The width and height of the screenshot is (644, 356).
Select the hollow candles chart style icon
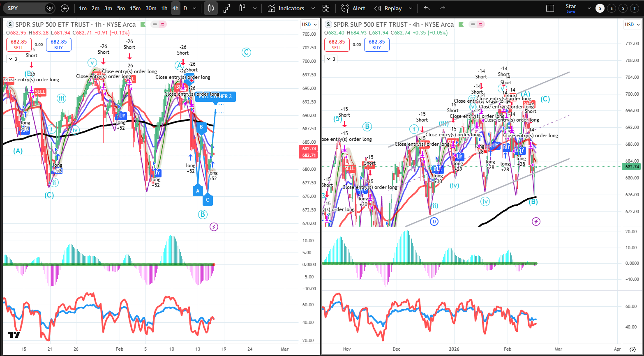tap(242, 8)
